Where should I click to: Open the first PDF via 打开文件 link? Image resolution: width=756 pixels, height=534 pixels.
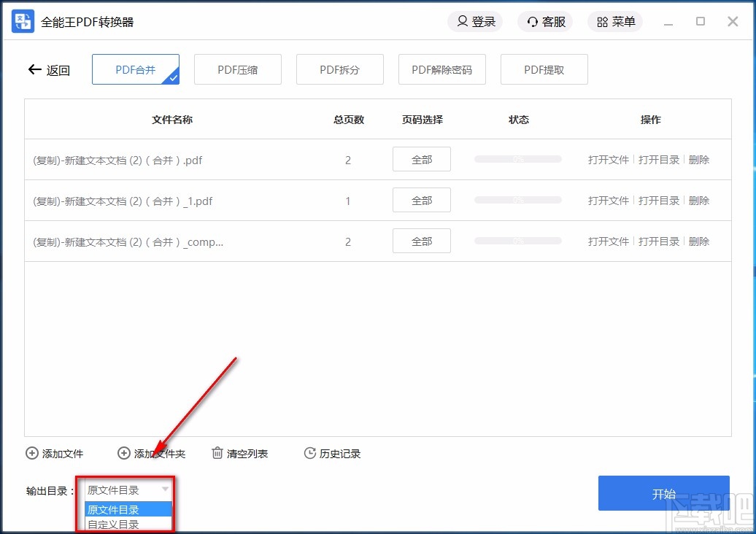pyautogui.click(x=609, y=159)
